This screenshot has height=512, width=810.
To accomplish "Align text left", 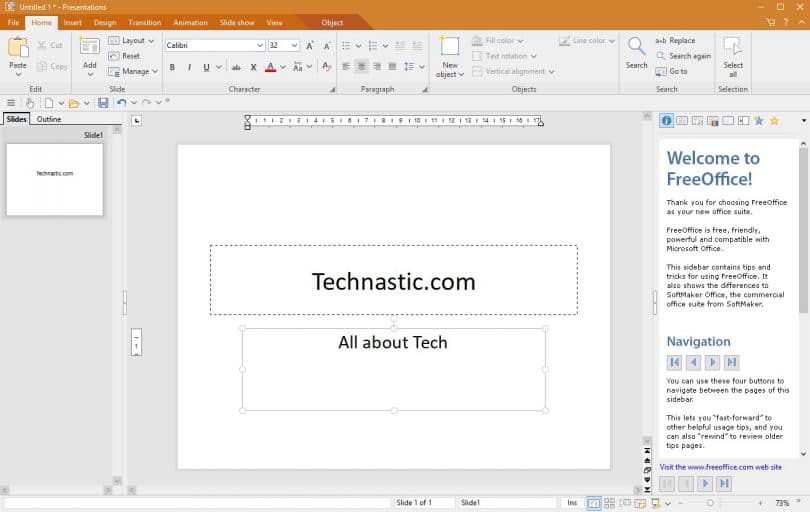I will coord(346,67).
